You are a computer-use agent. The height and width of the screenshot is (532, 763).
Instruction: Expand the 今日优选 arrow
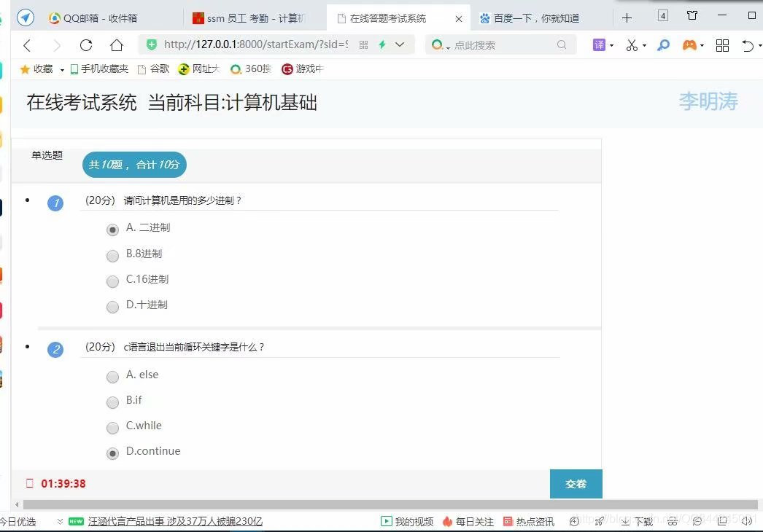[60, 522]
